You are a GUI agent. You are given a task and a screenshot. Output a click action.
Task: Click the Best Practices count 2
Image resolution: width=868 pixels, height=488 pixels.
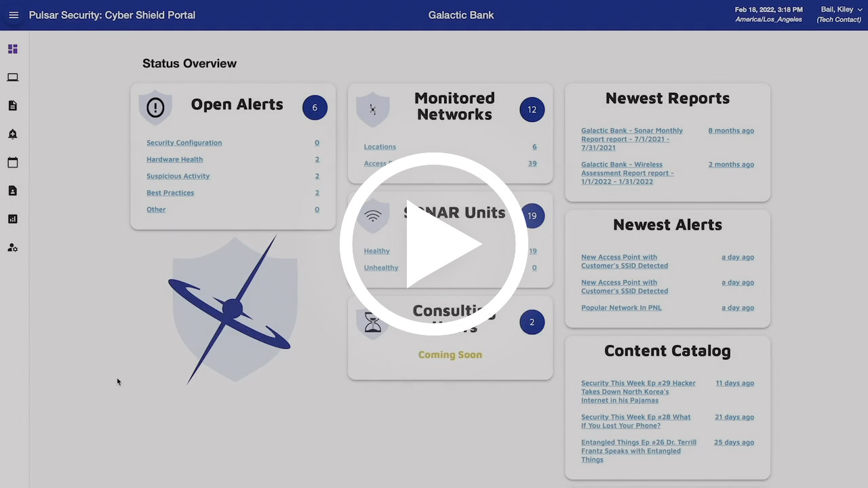(x=317, y=192)
